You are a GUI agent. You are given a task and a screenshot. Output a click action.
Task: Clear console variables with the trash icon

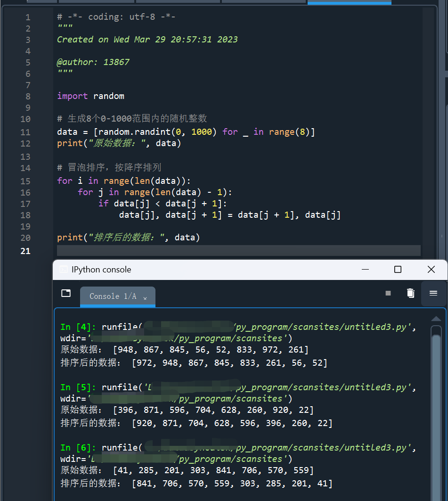click(411, 293)
